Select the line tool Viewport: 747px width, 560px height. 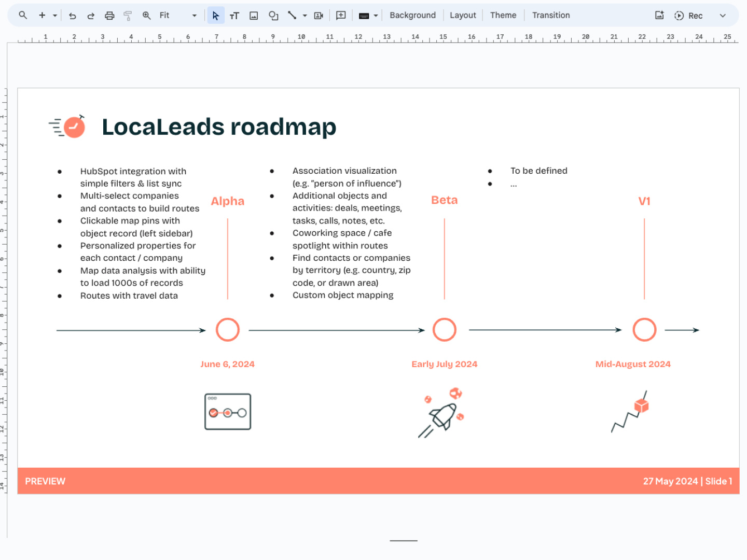tap(292, 16)
